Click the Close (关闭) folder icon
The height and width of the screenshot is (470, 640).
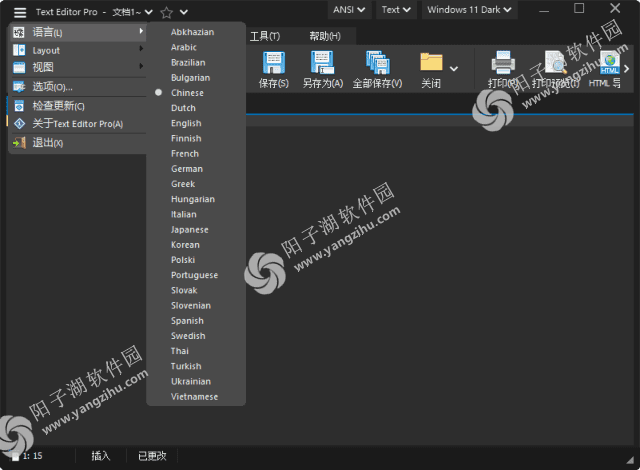(431, 62)
